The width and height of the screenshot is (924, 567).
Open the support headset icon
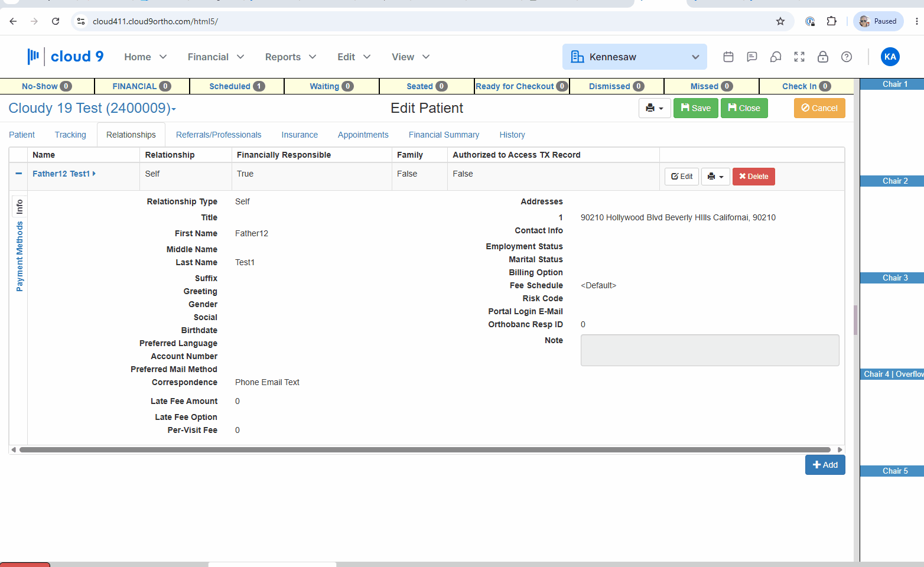click(x=776, y=57)
